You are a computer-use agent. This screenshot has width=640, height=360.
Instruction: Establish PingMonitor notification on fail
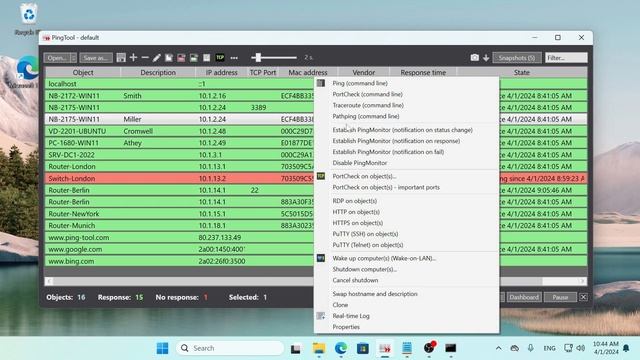pyautogui.click(x=388, y=152)
